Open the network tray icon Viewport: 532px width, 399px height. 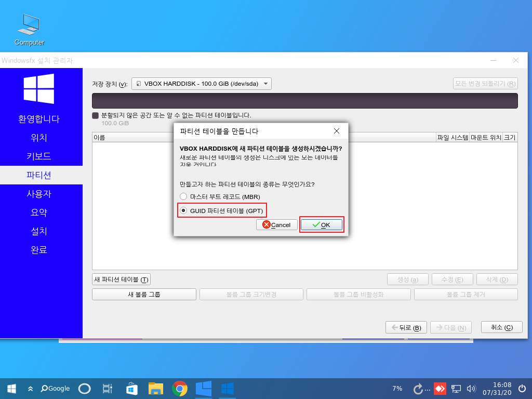[x=456, y=389]
